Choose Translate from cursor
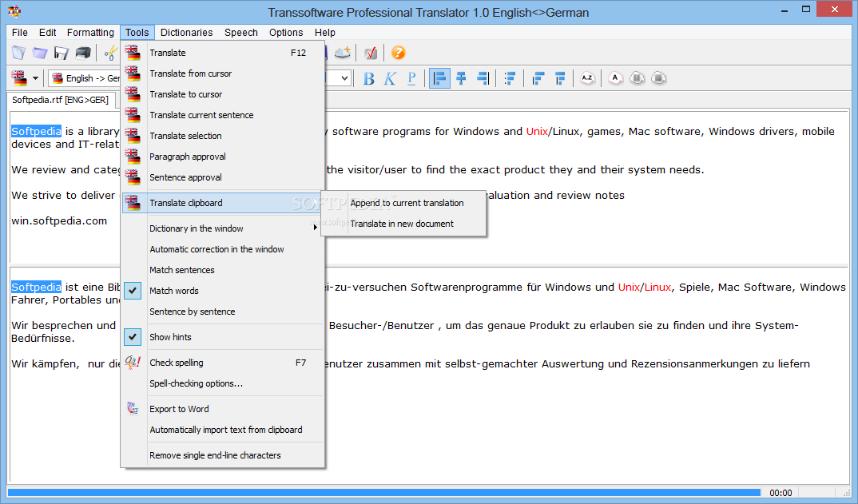 223,73
